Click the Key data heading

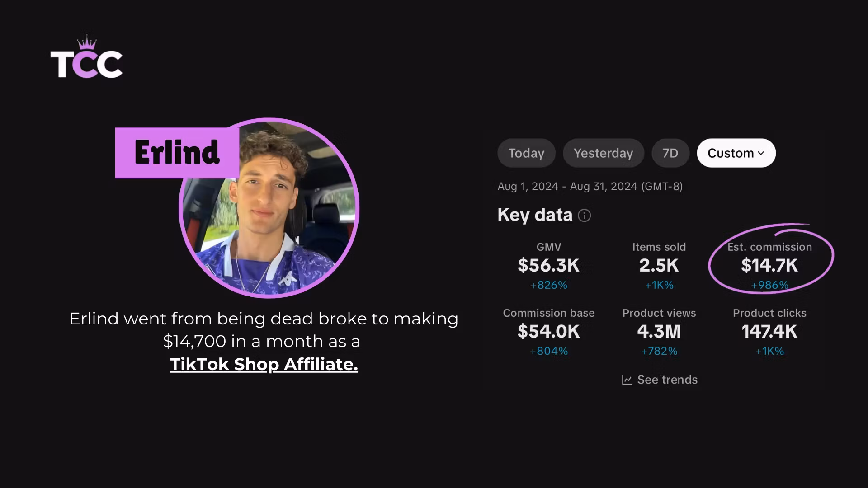click(x=535, y=215)
